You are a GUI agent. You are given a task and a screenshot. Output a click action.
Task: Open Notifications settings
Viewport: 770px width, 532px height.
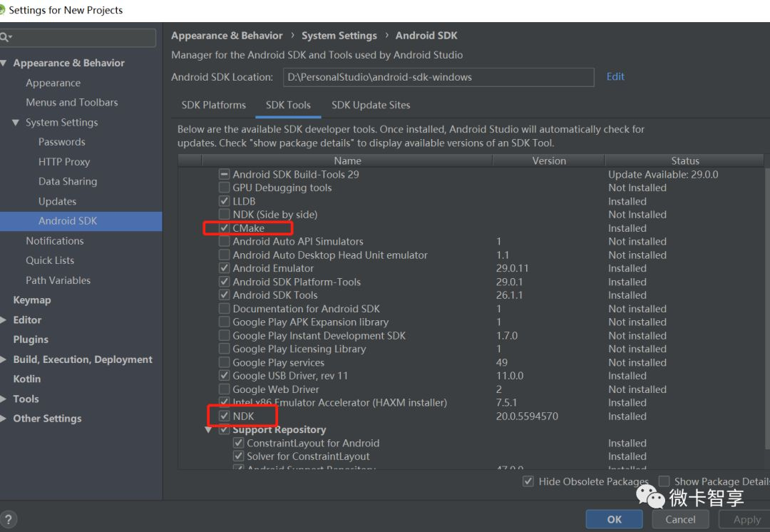tap(54, 241)
